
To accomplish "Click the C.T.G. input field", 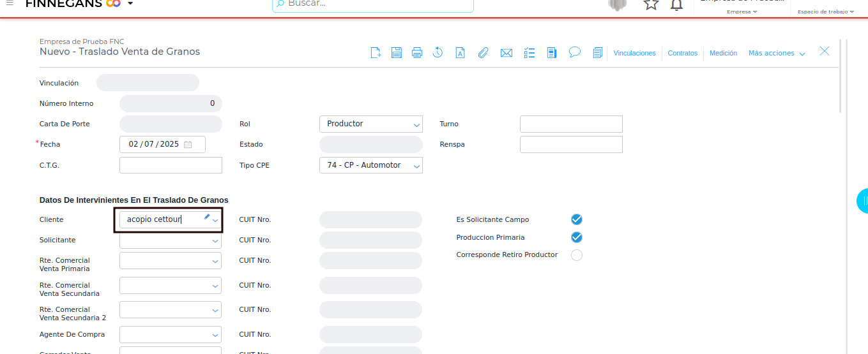I will coord(171,166).
